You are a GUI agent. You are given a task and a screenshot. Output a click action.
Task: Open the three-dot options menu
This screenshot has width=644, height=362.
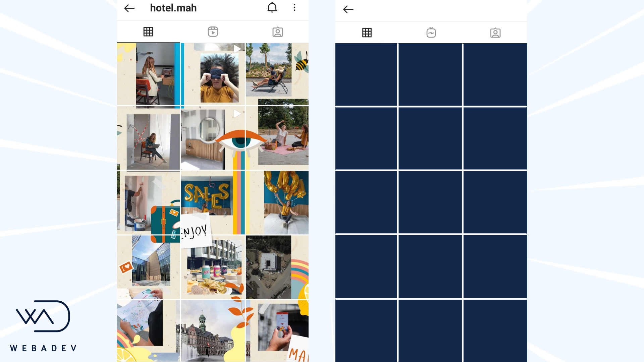(294, 8)
